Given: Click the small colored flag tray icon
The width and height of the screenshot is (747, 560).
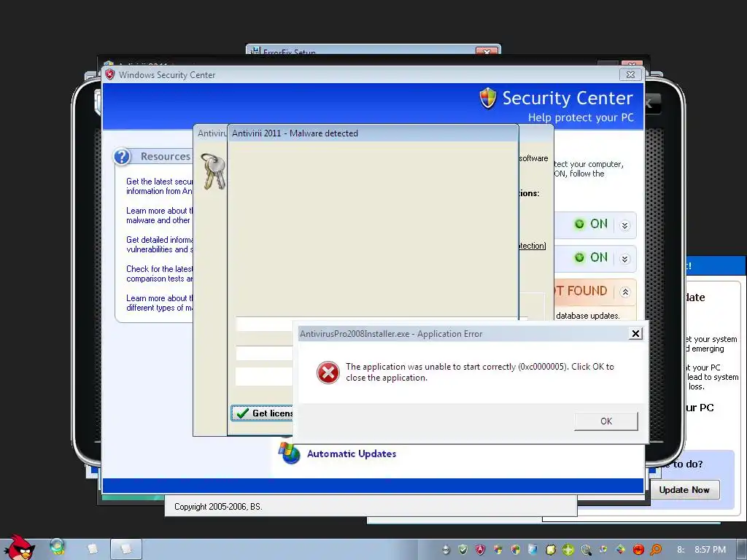Looking at the screenshot, I should point(603,550).
